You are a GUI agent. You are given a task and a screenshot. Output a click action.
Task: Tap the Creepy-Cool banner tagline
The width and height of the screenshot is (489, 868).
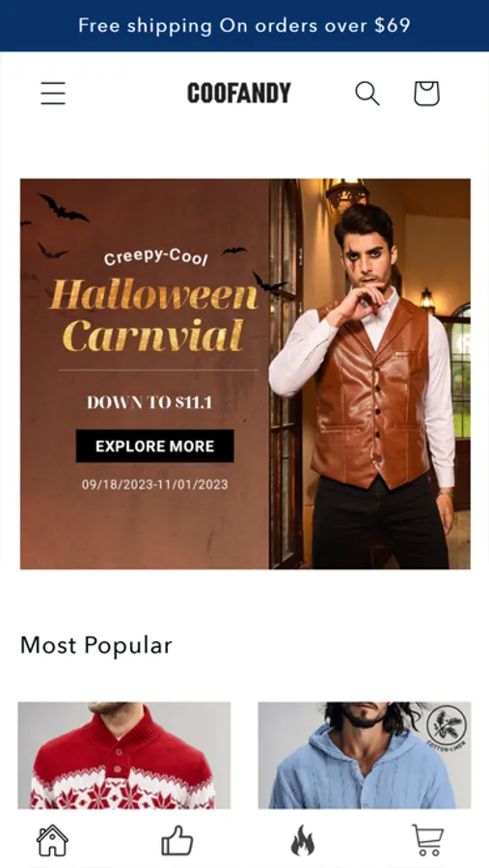155,257
